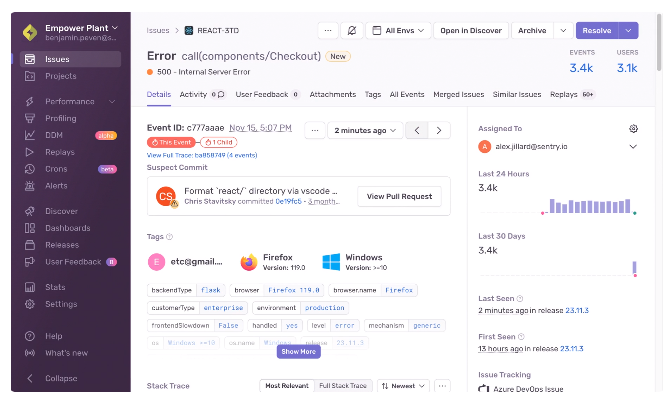Click the mute notifications bell icon
672x408 pixels.
pos(350,31)
